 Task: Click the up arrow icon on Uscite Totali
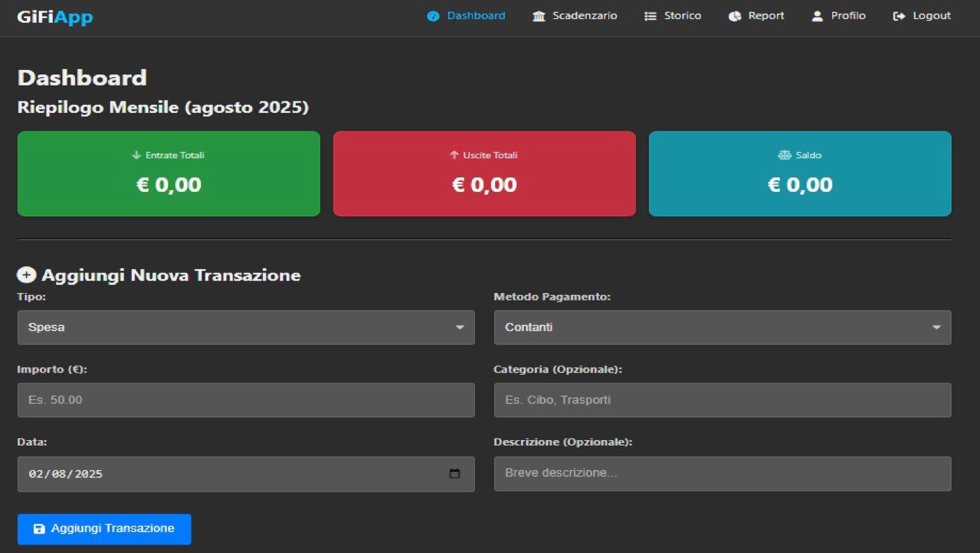coord(453,155)
